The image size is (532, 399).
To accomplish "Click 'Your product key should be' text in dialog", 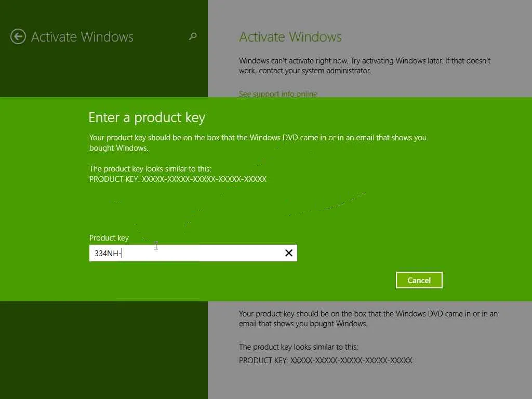I will click(258, 142).
